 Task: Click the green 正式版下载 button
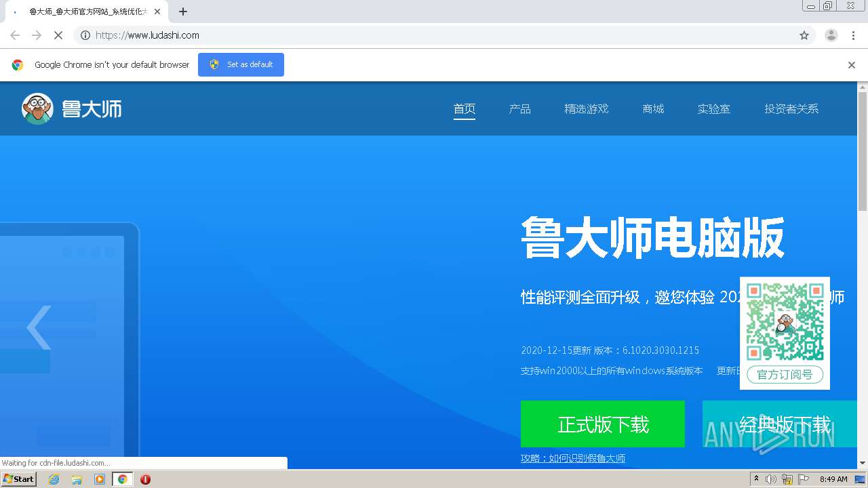tap(603, 424)
